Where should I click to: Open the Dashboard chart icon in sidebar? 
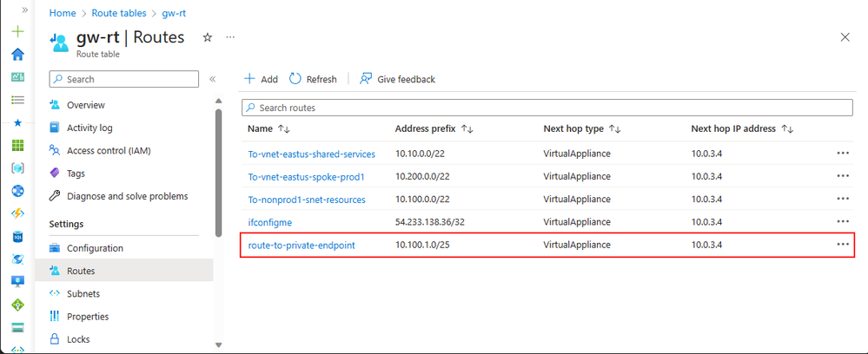(x=18, y=77)
